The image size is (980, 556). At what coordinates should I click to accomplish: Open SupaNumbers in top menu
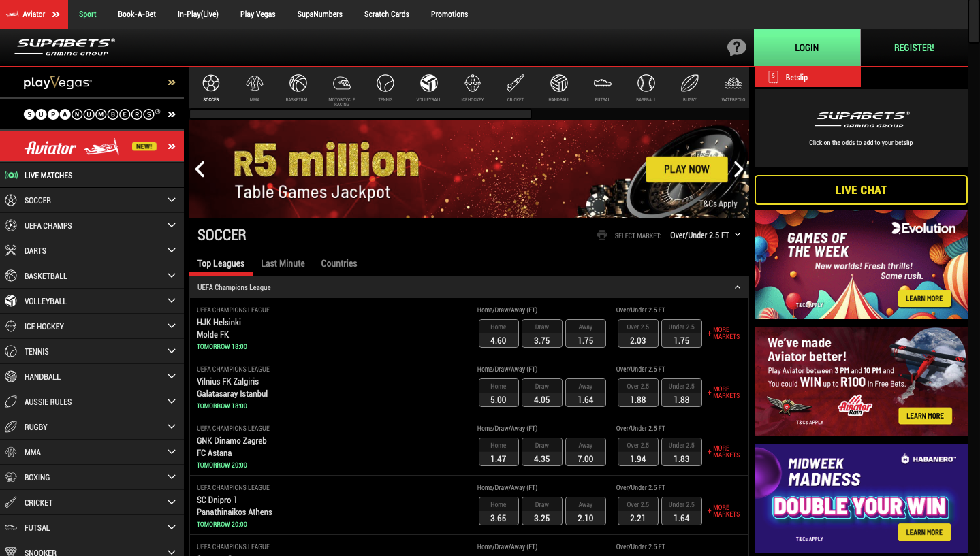[x=320, y=14]
